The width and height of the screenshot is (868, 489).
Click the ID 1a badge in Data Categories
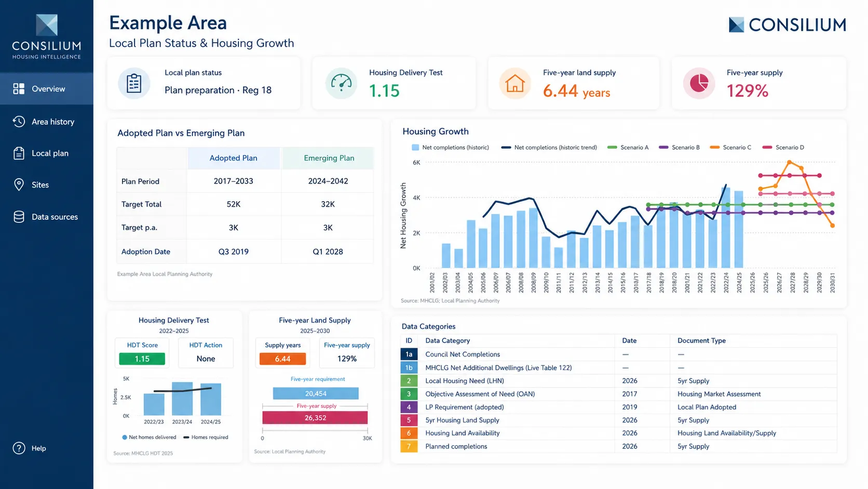pos(409,354)
